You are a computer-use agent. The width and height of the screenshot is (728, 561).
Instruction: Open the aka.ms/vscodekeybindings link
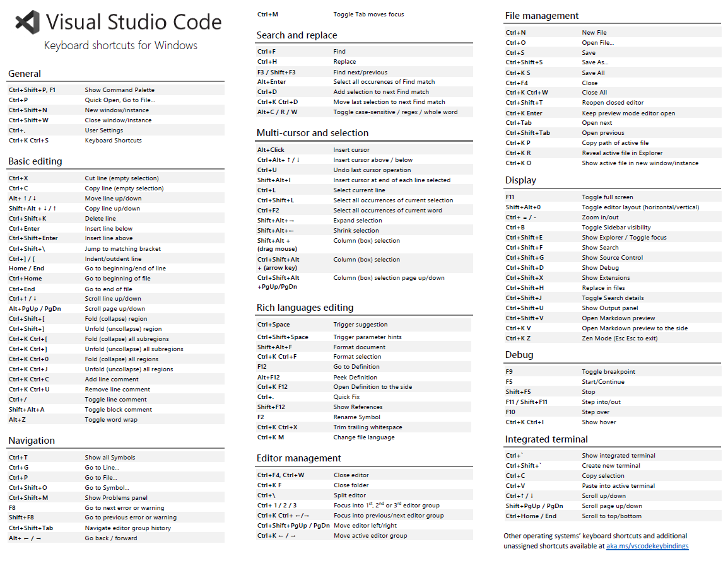[x=647, y=546]
